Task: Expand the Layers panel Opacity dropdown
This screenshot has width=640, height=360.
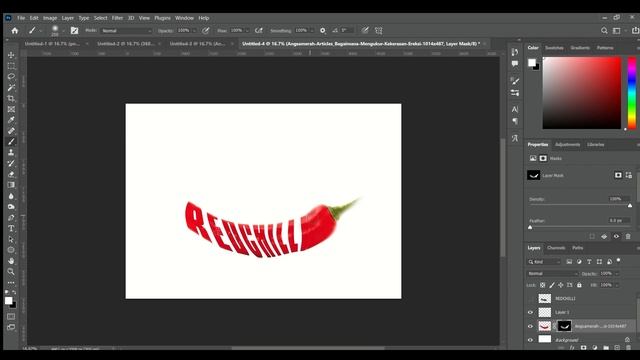Action: (x=617, y=273)
